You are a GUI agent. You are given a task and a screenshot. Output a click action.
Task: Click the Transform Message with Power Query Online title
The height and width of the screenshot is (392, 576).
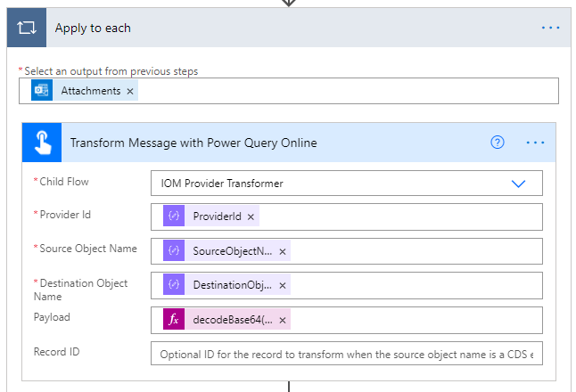click(x=193, y=143)
